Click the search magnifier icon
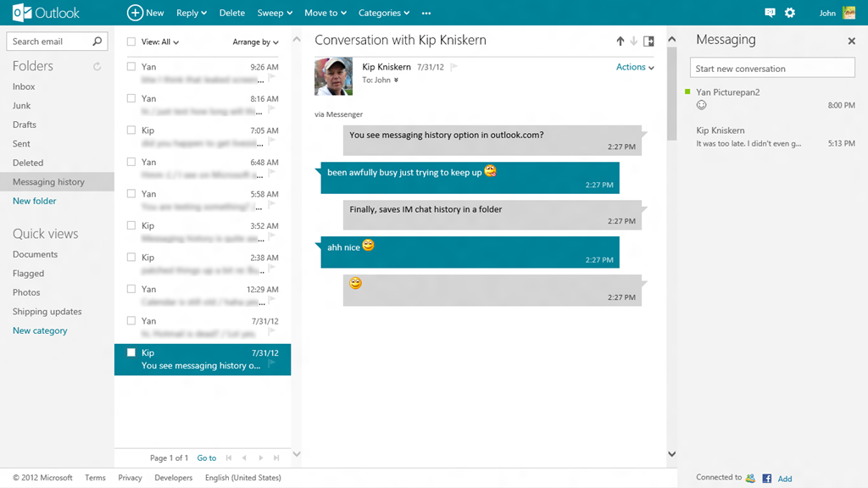Screen dimensions: 868x488 (97, 41)
